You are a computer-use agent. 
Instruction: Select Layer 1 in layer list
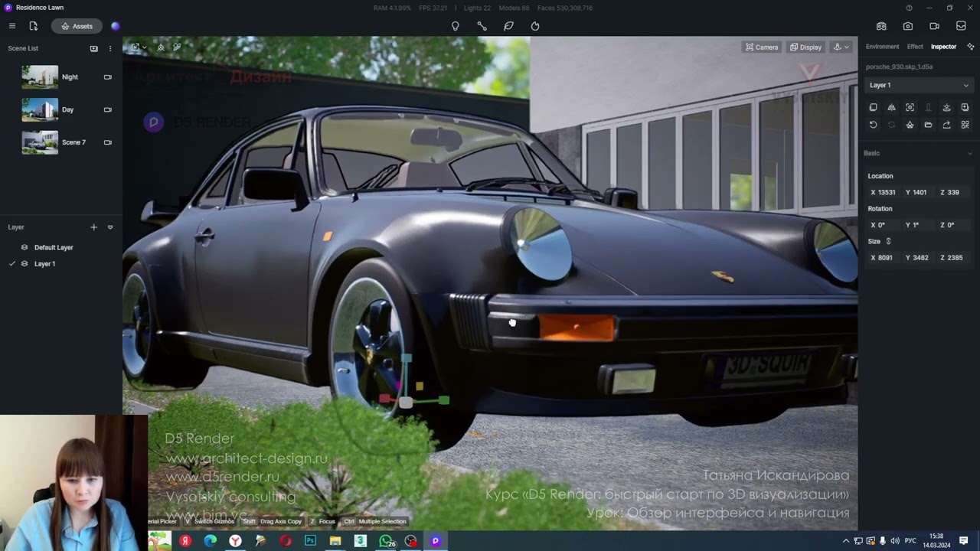(x=61, y=264)
